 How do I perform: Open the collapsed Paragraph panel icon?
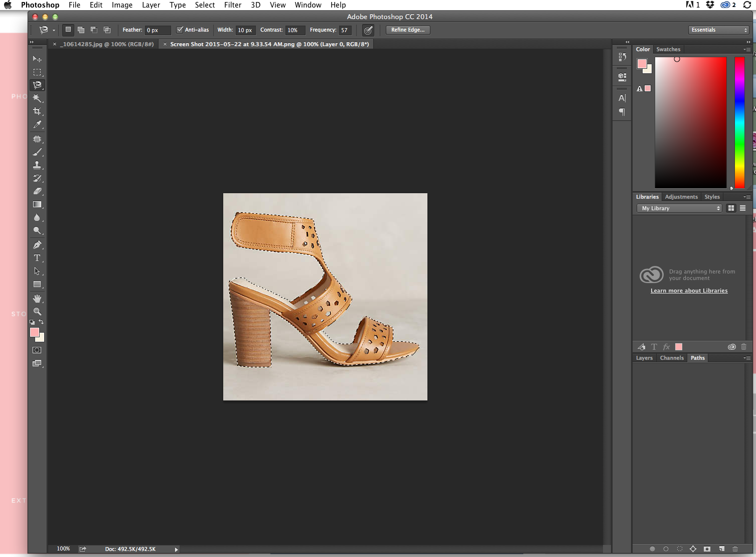(622, 111)
